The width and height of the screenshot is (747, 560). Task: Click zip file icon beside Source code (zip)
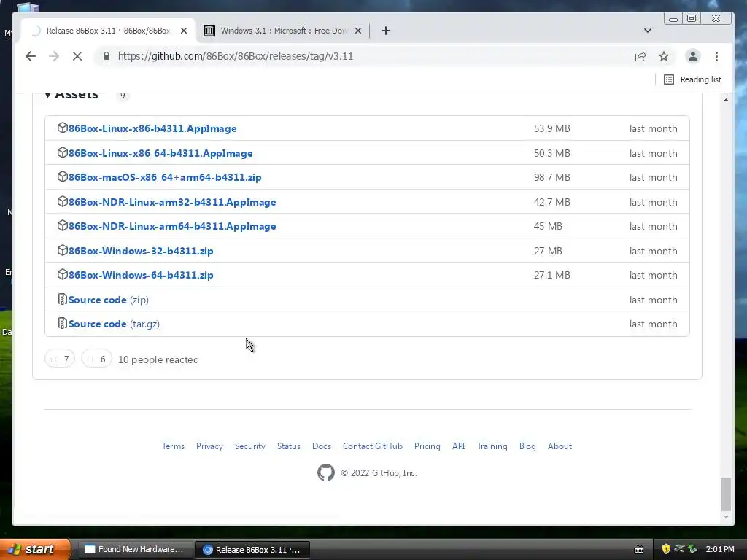point(63,299)
